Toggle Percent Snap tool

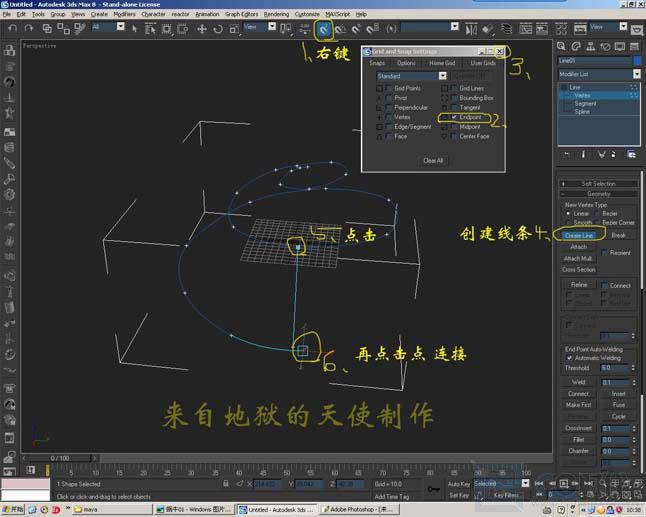point(356,29)
